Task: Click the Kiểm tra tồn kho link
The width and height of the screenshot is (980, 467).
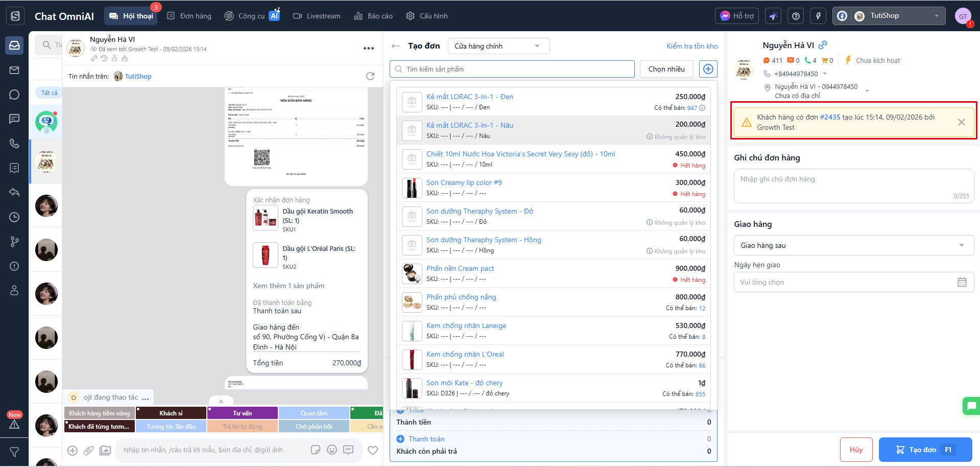Action: (x=692, y=46)
